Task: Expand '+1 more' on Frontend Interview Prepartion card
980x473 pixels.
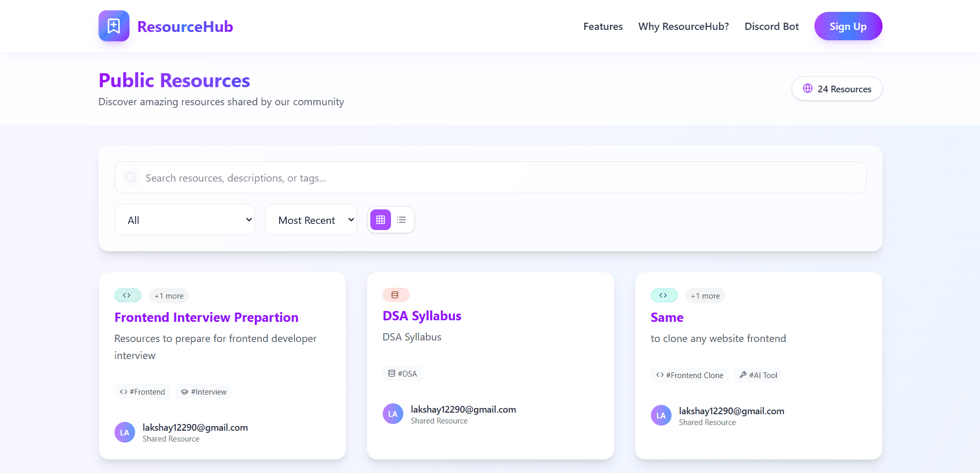Action: pos(169,296)
